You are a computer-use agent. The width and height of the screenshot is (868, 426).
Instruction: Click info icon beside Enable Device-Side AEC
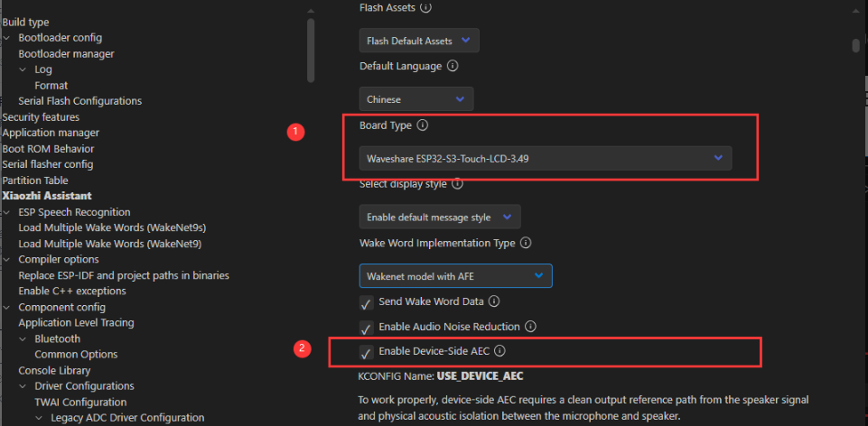(499, 350)
